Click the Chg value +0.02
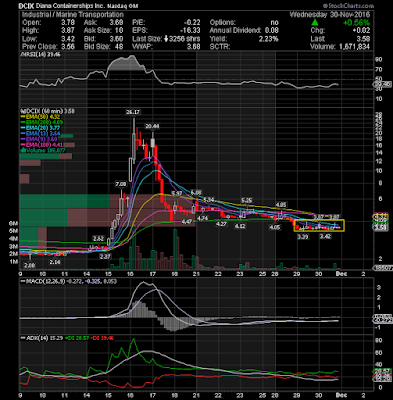The width and height of the screenshot is (393, 400). 361,31
